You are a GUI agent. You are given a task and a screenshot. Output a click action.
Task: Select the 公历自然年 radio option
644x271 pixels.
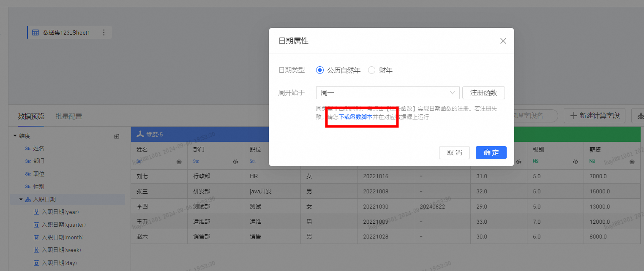320,70
